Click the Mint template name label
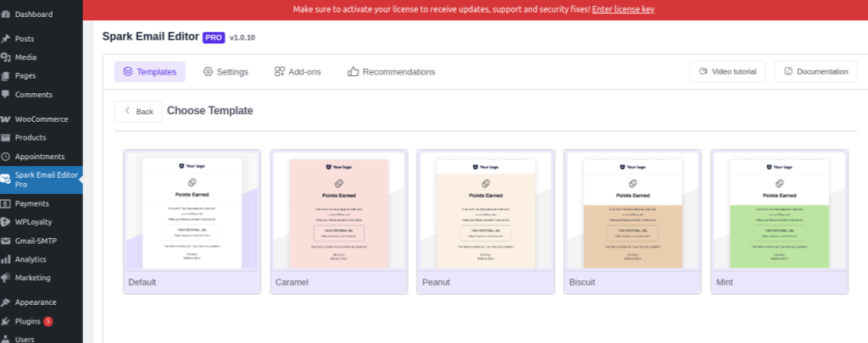The image size is (868, 343). pyautogui.click(x=724, y=282)
